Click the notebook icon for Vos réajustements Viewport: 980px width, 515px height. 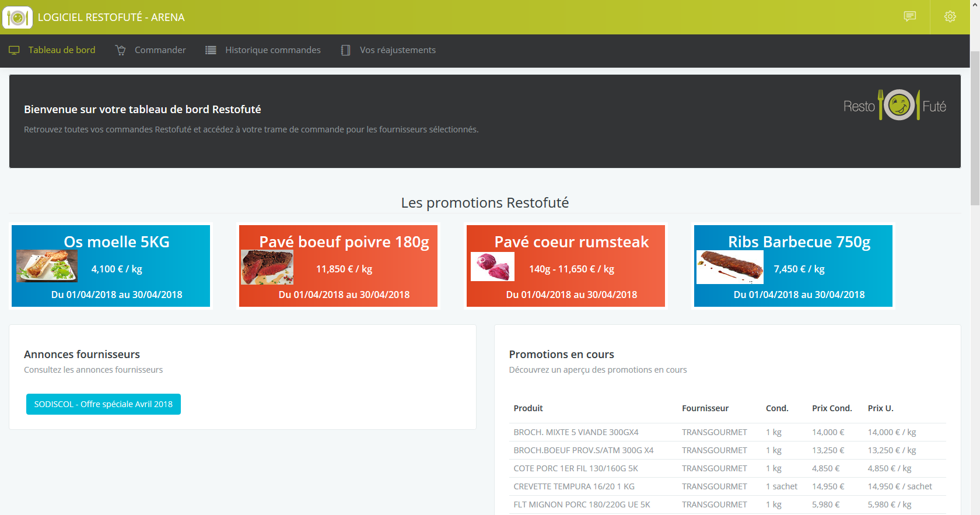click(345, 50)
